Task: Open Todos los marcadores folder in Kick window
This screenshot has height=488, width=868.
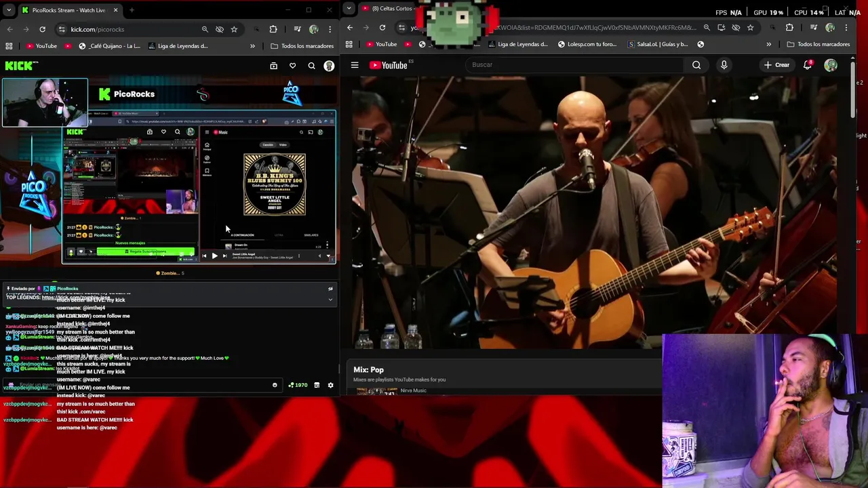Action: click(302, 46)
